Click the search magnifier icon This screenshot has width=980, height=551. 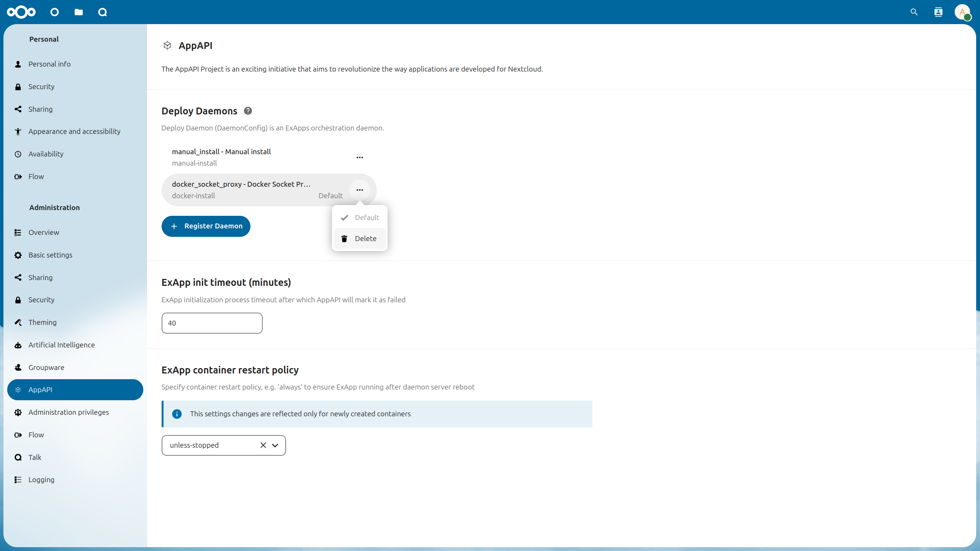click(x=914, y=12)
